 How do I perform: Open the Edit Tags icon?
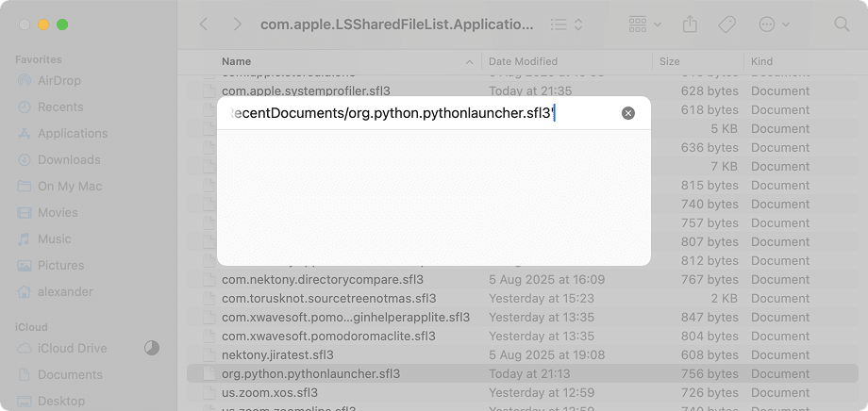click(727, 25)
